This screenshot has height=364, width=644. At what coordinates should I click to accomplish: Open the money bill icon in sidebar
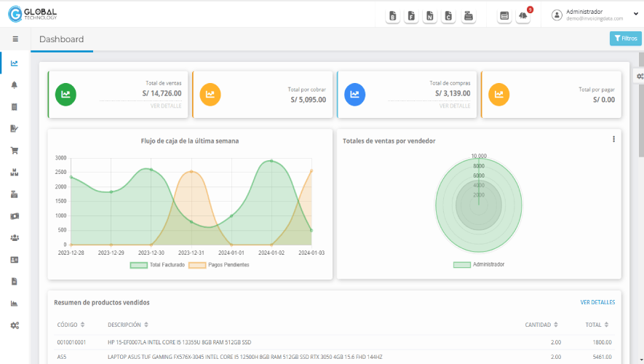tap(15, 216)
